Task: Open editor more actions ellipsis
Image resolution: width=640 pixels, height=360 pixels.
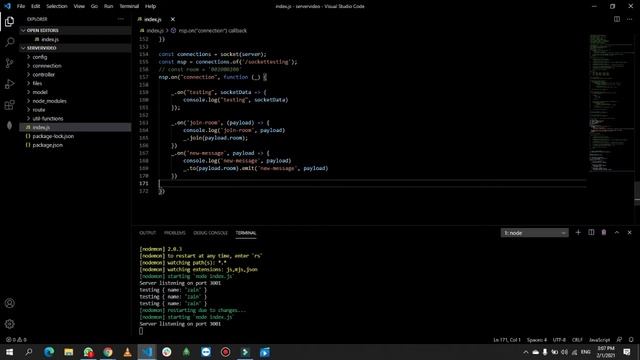Action: point(629,19)
